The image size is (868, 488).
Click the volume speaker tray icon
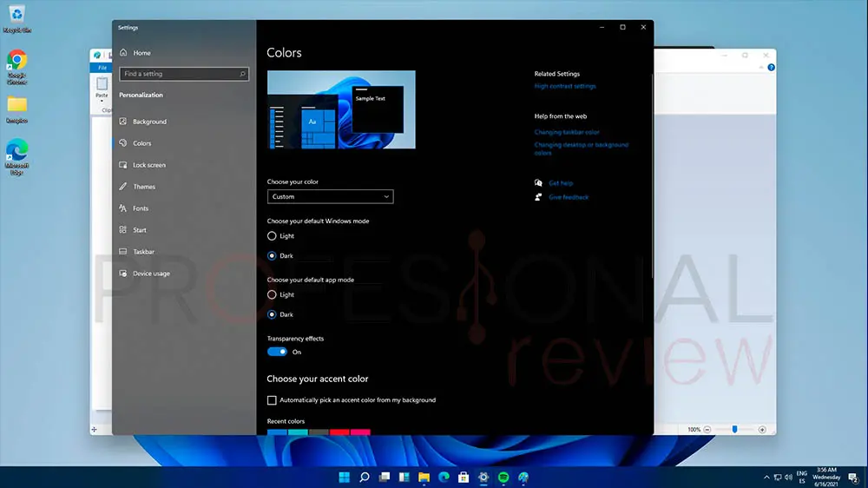tap(788, 478)
